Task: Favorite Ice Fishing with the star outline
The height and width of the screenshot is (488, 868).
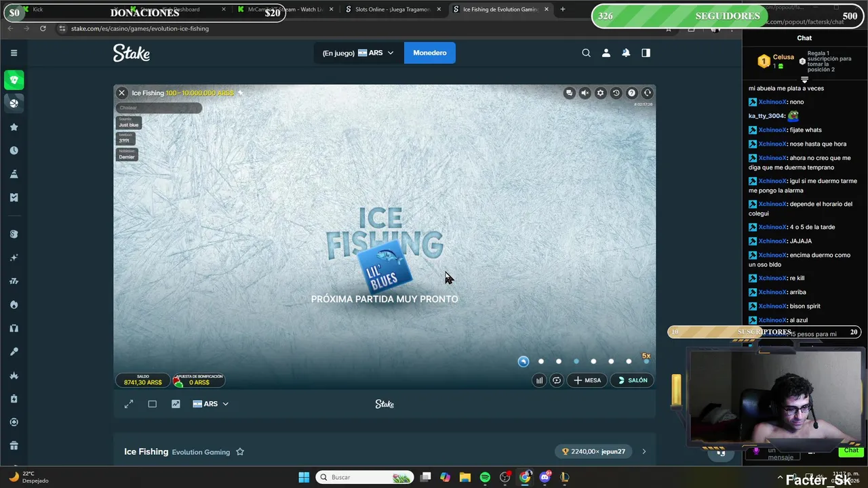Action: 240,452
